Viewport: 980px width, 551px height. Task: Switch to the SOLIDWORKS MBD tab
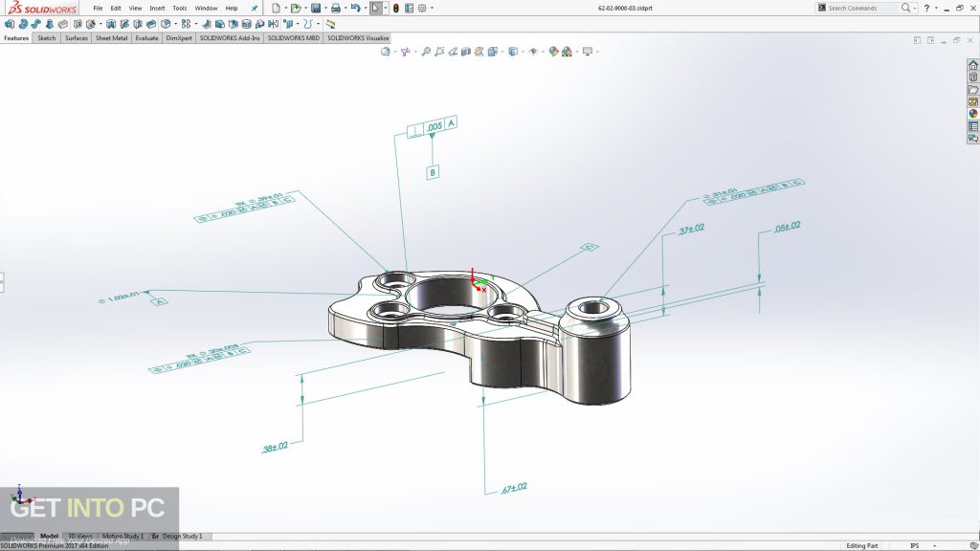293,38
